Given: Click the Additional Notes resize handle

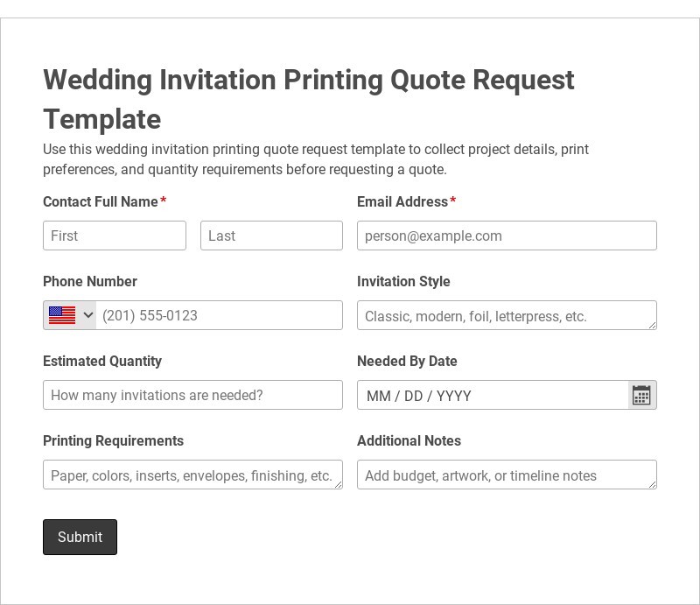Looking at the screenshot, I should (652, 485).
